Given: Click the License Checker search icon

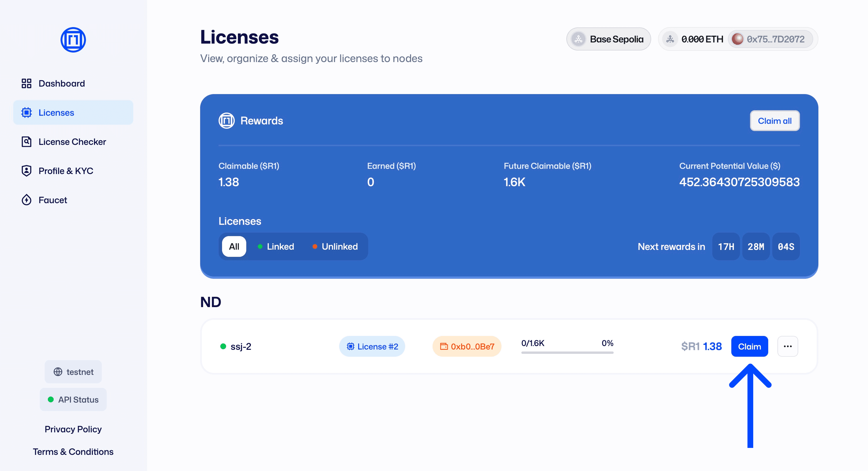Looking at the screenshot, I should [x=26, y=142].
